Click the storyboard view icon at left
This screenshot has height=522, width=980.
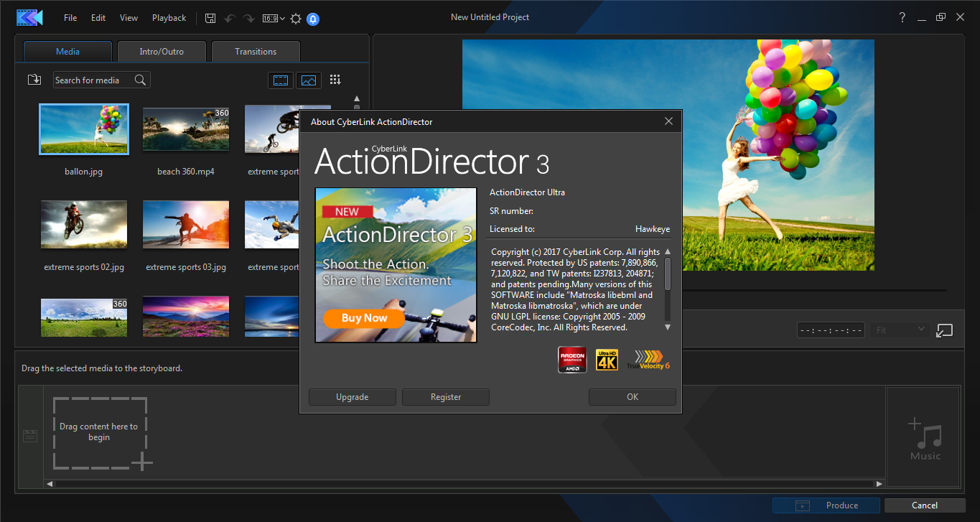tap(30, 436)
